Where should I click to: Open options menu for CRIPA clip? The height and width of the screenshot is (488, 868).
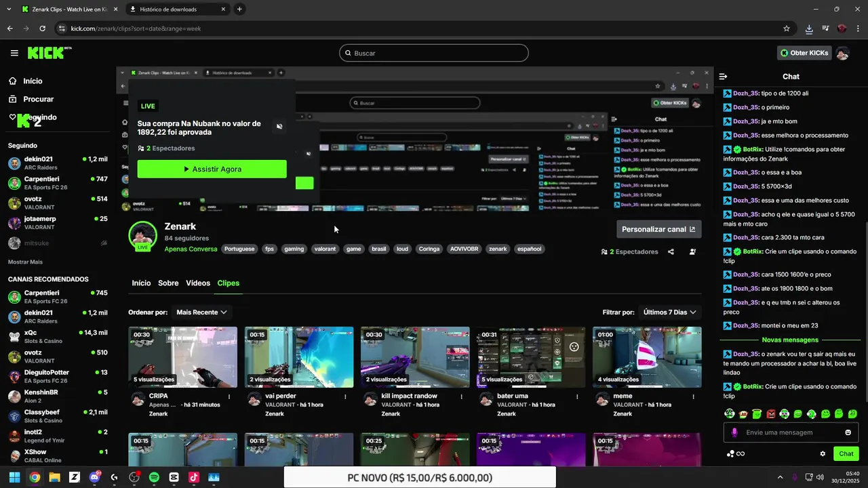(x=229, y=396)
